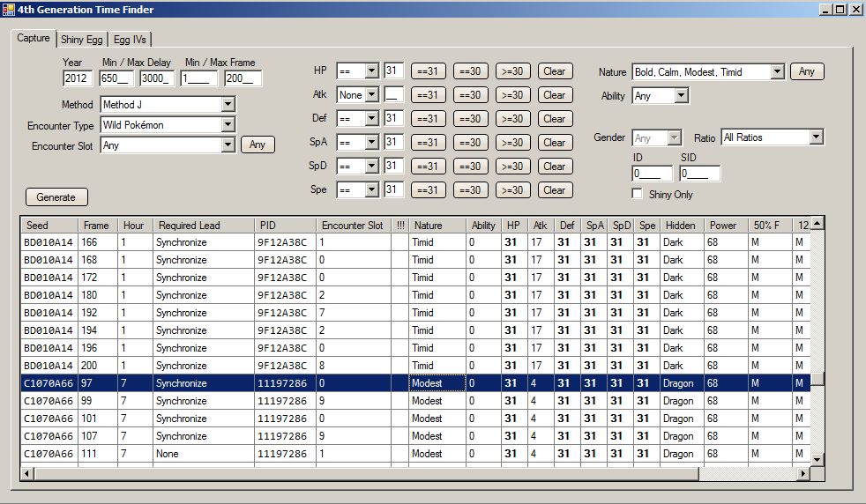This screenshot has height=504, width=866.
Task: Click the HP IV value field
Action: [x=394, y=70]
